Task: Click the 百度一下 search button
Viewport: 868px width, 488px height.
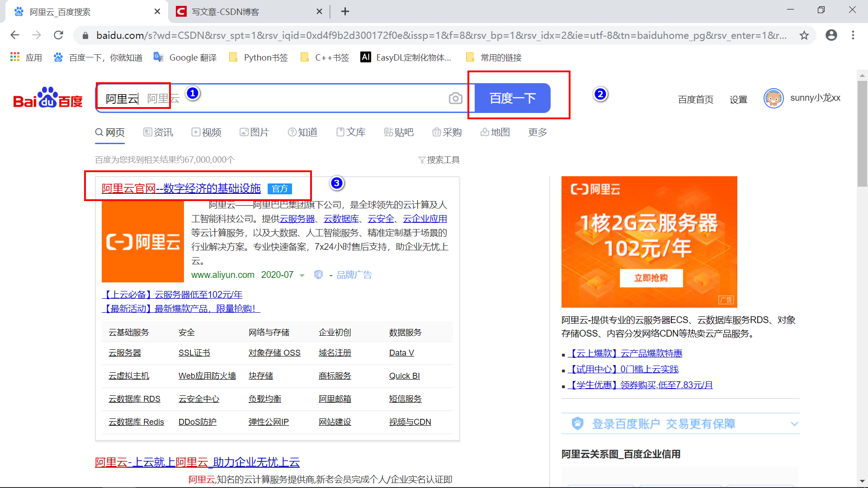Action: point(513,98)
